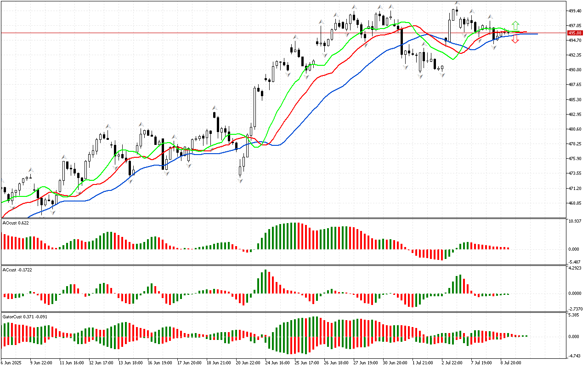
Task: Click the tallest green ACcust histogram bar
Action: click(x=266, y=281)
